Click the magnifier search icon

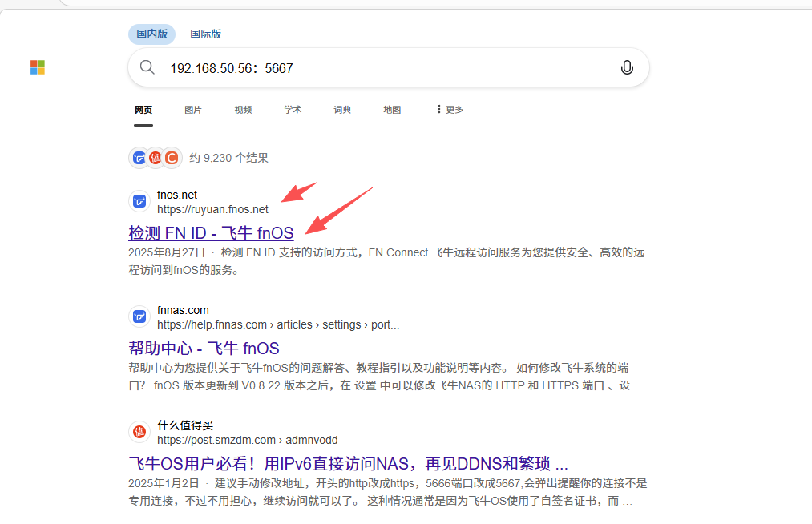click(147, 67)
